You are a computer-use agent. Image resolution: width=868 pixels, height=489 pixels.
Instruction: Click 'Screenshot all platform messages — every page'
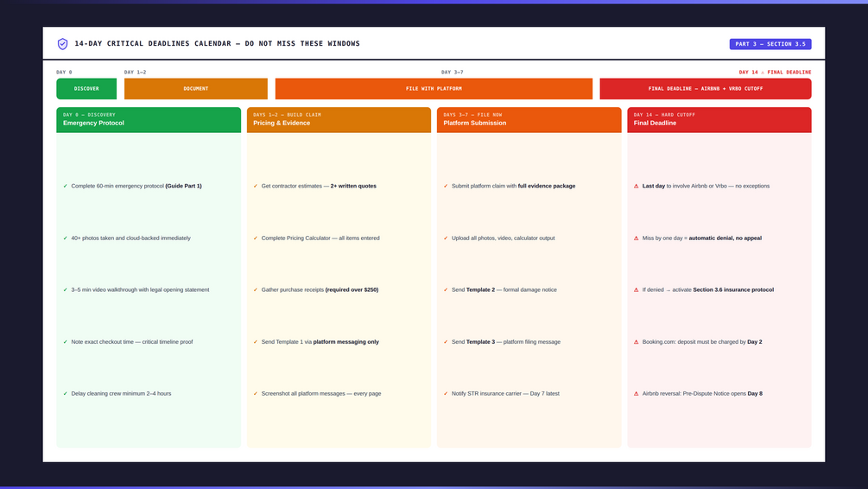(321, 394)
